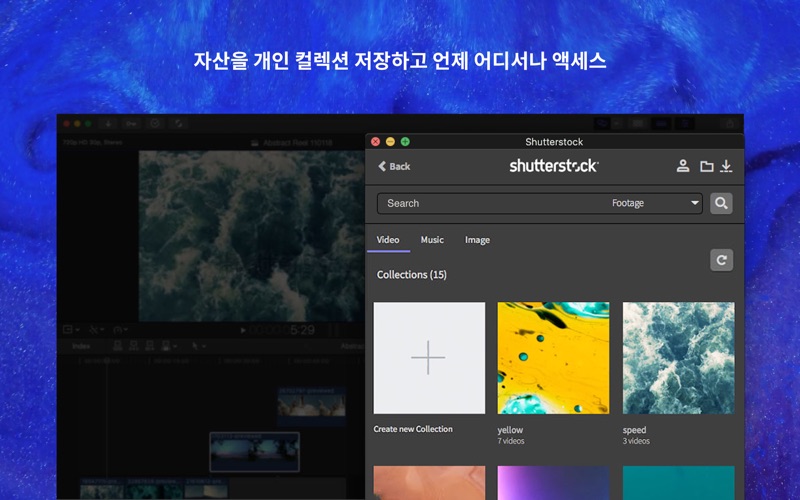Click the extensions icon in Final Cut toolbar
This screenshot has height=500, width=800.
pyautogui.click(x=179, y=123)
